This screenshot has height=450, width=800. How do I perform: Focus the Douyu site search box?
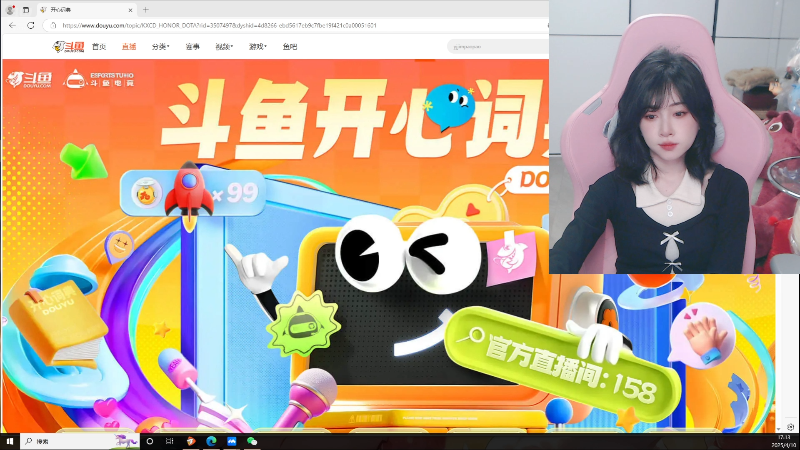click(x=498, y=46)
